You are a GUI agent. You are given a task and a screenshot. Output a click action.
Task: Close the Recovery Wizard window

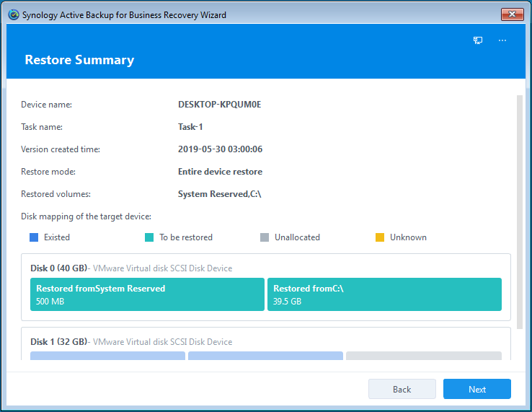point(512,14)
